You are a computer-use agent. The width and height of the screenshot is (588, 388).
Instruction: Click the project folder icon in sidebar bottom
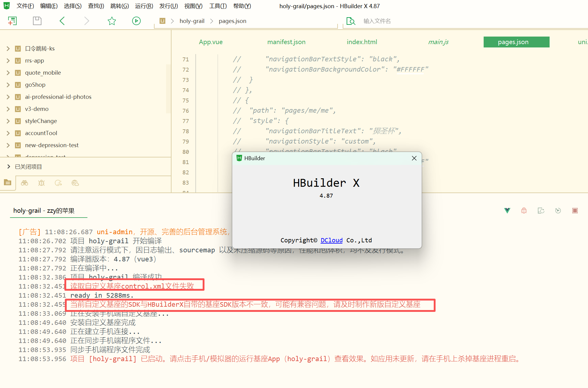coord(8,183)
